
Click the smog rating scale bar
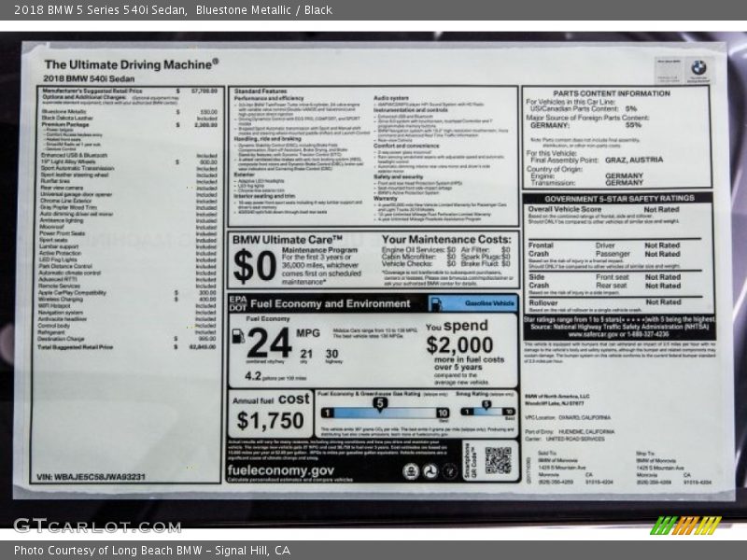487,412
